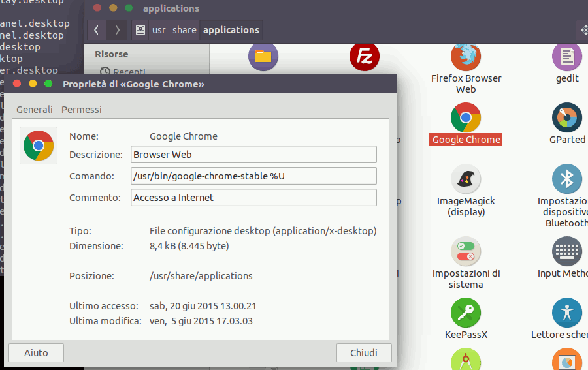Close the Proprietà di Google Chrome dialog
588x370 pixels.
click(x=17, y=84)
